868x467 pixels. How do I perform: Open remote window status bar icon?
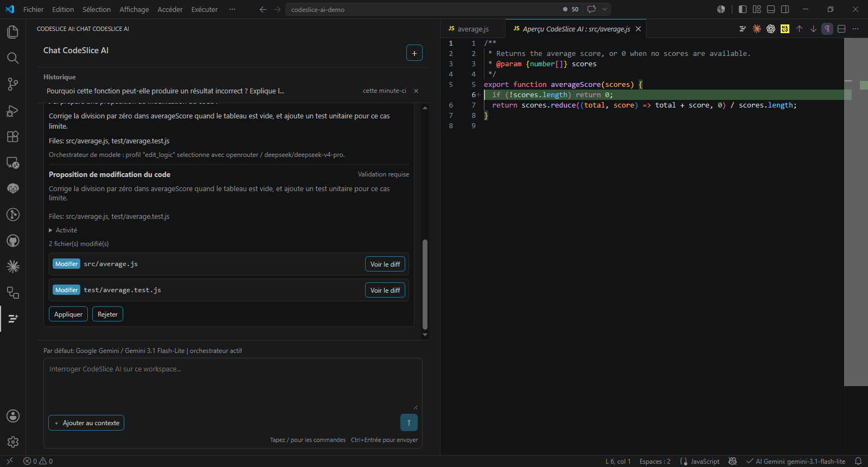(9, 461)
